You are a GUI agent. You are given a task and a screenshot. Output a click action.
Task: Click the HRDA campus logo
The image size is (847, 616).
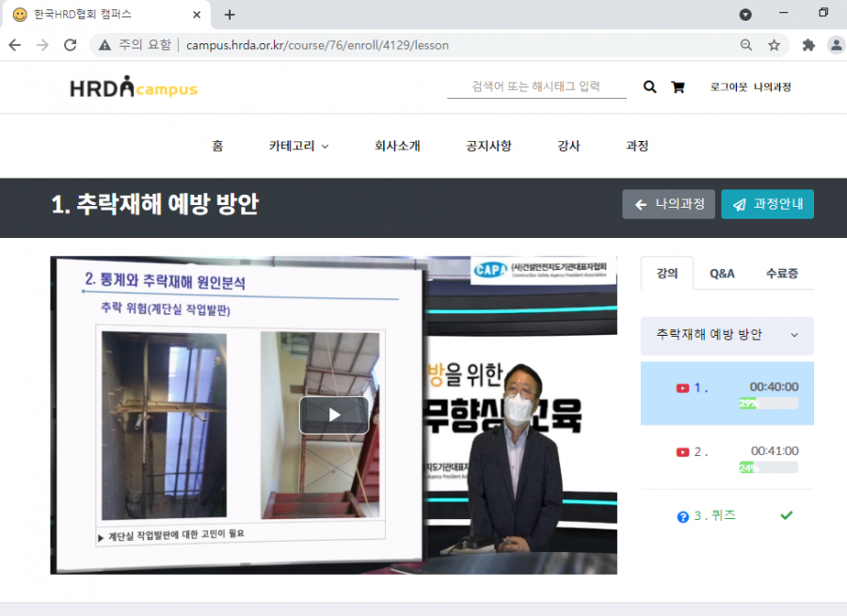pos(134,87)
